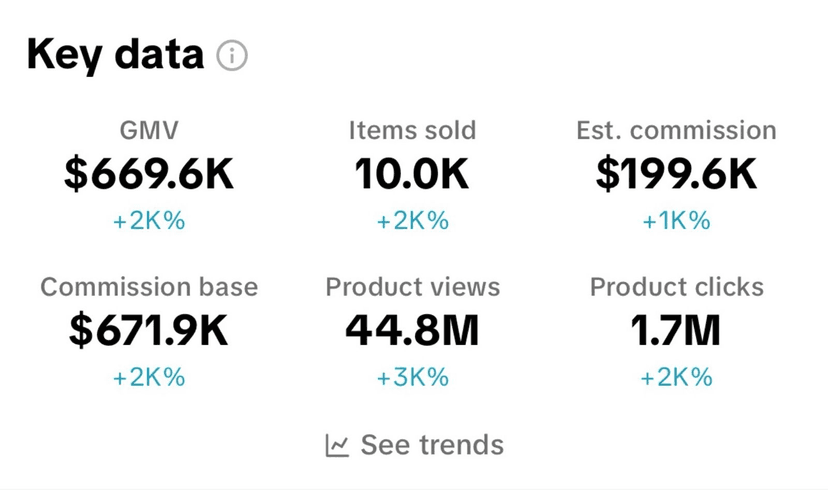The image size is (828, 490).
Task: Open the See trends link
Action: click(432, 445)
